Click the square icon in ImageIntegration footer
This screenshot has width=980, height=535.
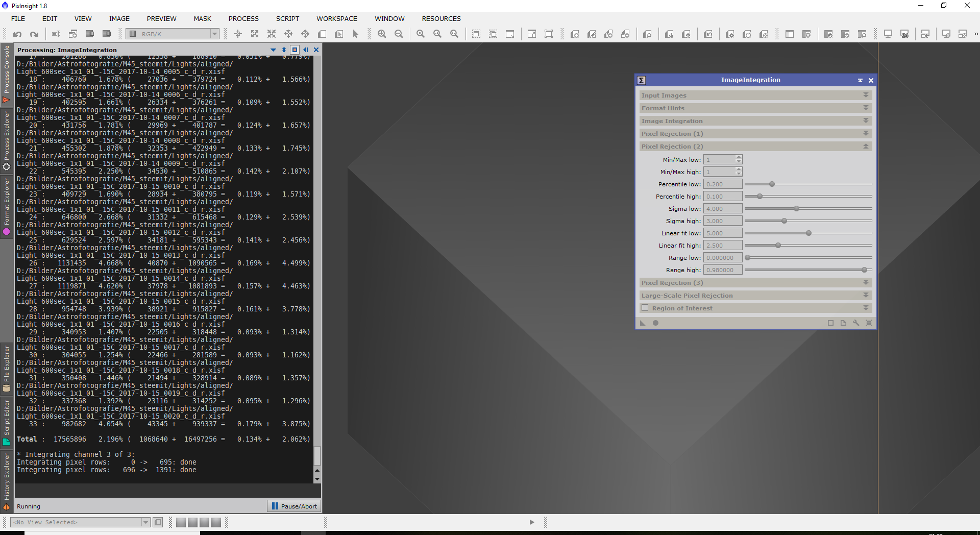pos(830,323)
